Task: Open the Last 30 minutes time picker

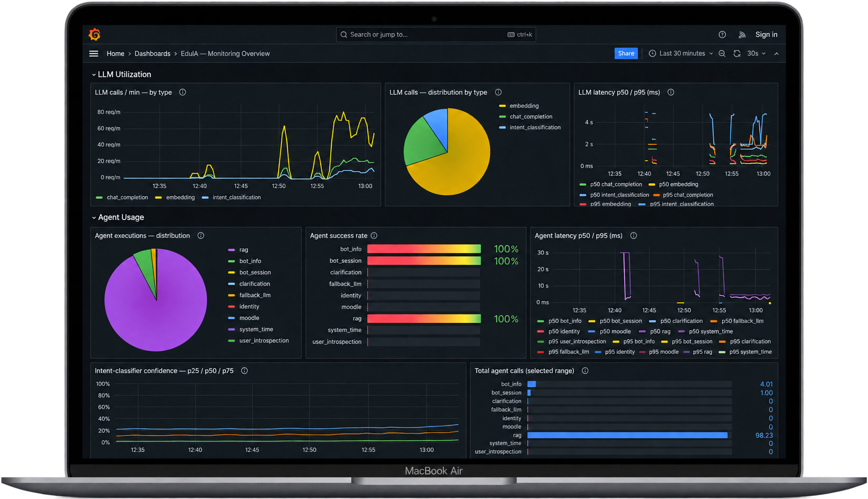Action: 681,54
